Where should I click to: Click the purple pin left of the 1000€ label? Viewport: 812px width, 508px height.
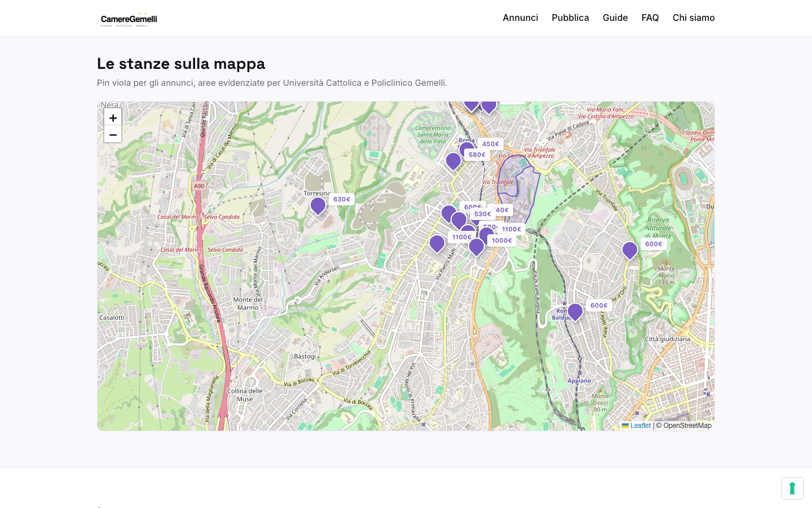[x=476, y=247]
